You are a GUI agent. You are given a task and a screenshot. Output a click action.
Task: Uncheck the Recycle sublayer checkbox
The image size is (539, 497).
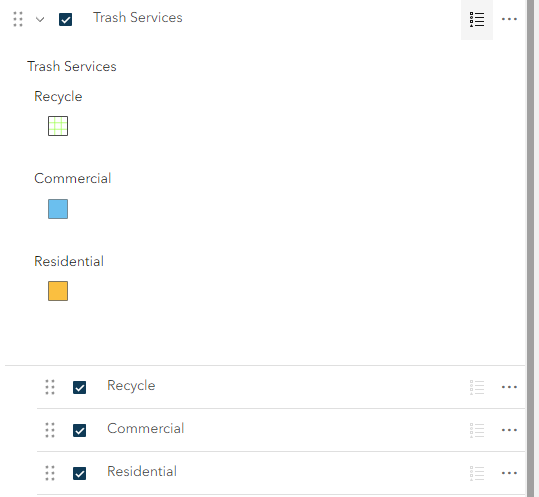click(79, 388)
